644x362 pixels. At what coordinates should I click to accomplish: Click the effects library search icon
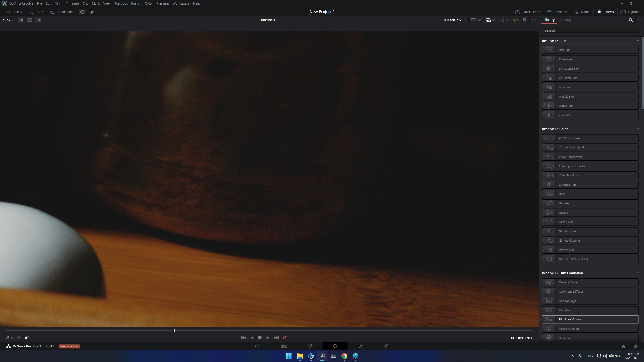pos(631,20)
